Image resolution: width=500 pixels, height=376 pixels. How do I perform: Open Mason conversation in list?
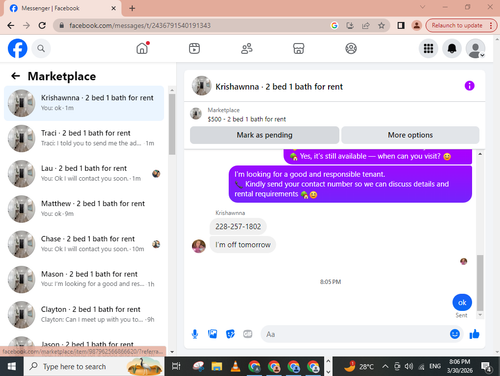click(84, 279)
